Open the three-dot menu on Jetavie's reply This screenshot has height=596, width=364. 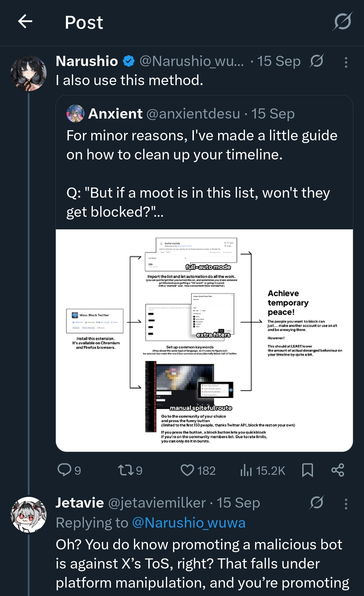pos(346,504)
